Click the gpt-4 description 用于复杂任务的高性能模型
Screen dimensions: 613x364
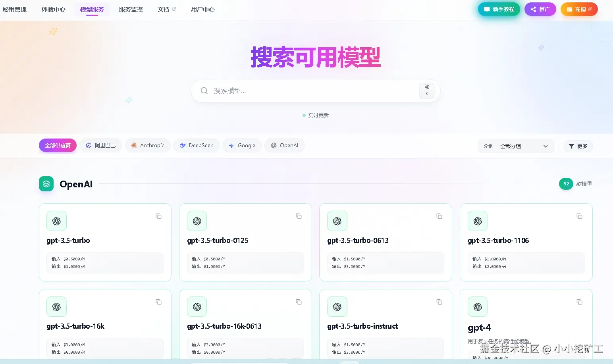point(499,341)
